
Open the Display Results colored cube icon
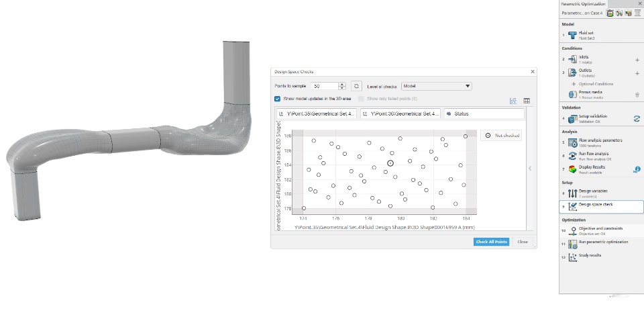coord(572,169)
